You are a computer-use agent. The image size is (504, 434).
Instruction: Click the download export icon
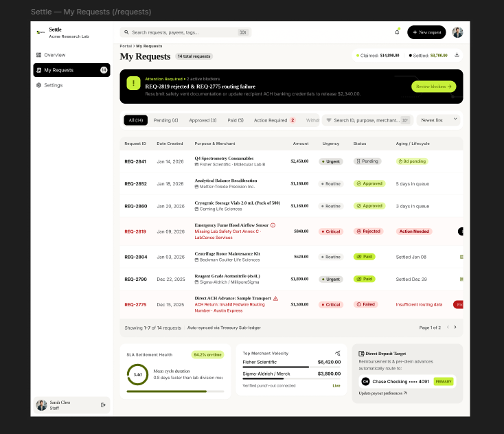(x=457, y=55)
